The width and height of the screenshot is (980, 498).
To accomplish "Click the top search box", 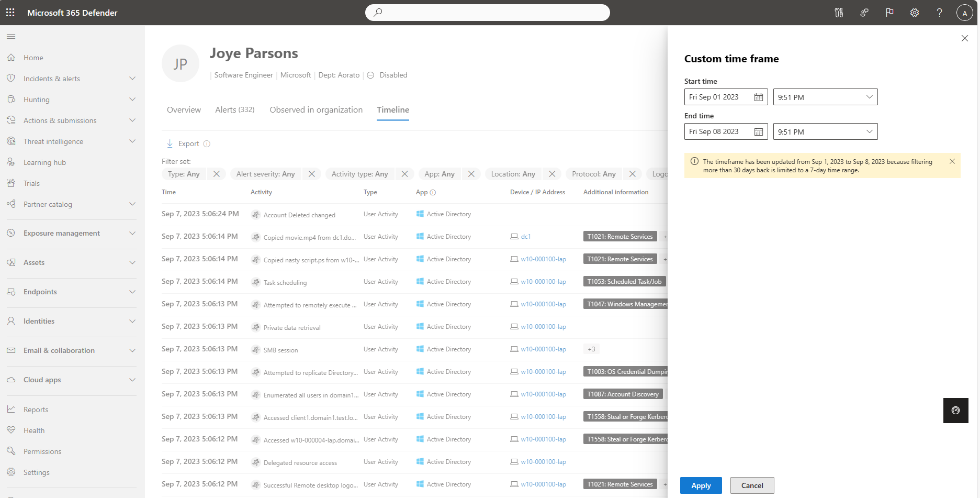I will (487, 13).
